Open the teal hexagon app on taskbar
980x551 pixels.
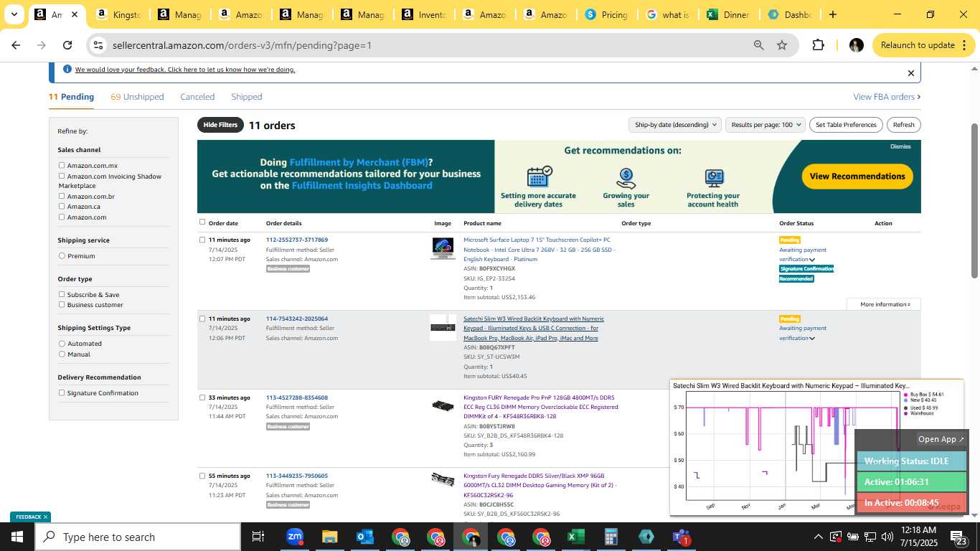click(646, 537)
